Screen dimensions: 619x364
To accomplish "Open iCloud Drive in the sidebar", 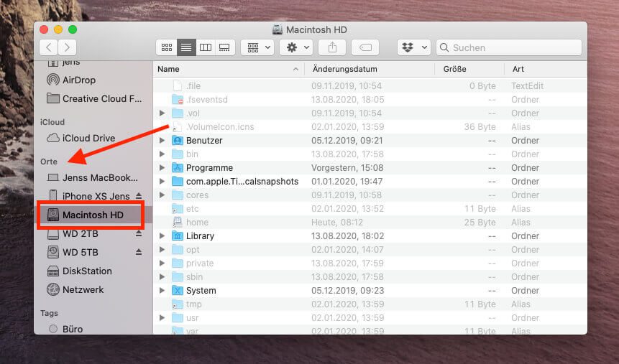I will pos(81,138).
